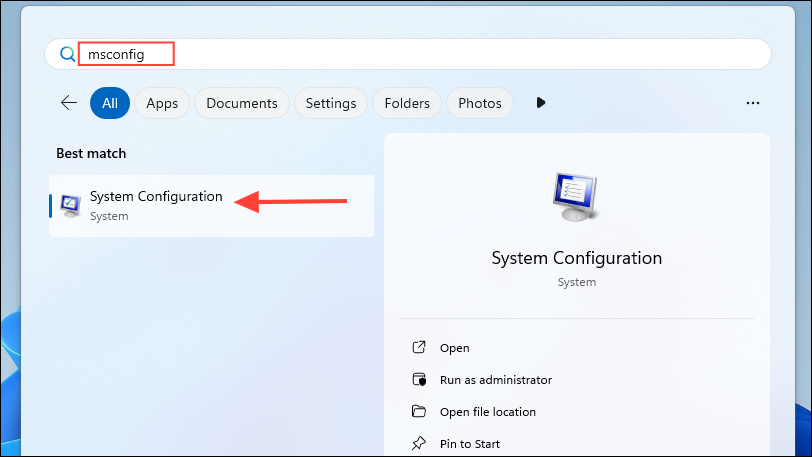Click the Best match heading
Image resolution: width=812 pixels, height=457 pixels.
pos(91,153)
